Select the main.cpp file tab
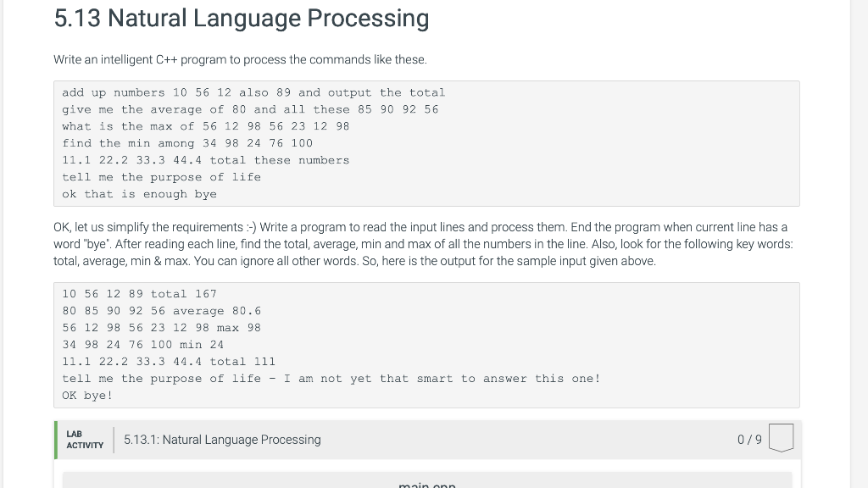 coord(426,484)
